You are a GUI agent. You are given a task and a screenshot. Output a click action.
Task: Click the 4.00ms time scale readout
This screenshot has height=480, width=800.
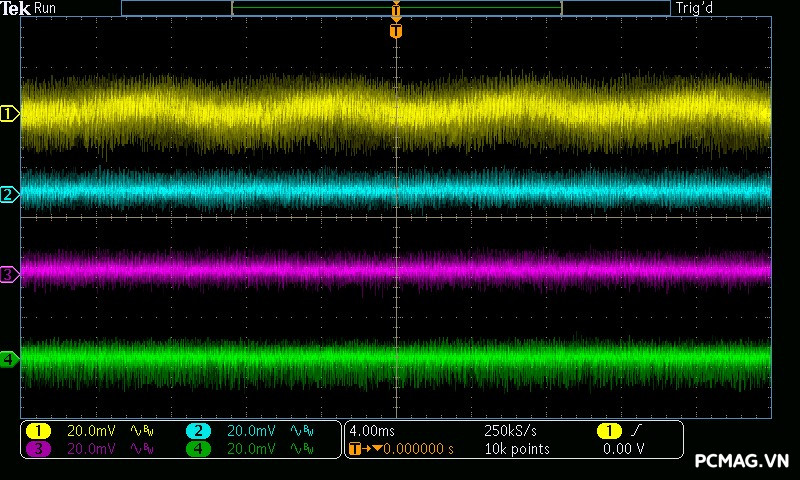(x=371, y=431)
